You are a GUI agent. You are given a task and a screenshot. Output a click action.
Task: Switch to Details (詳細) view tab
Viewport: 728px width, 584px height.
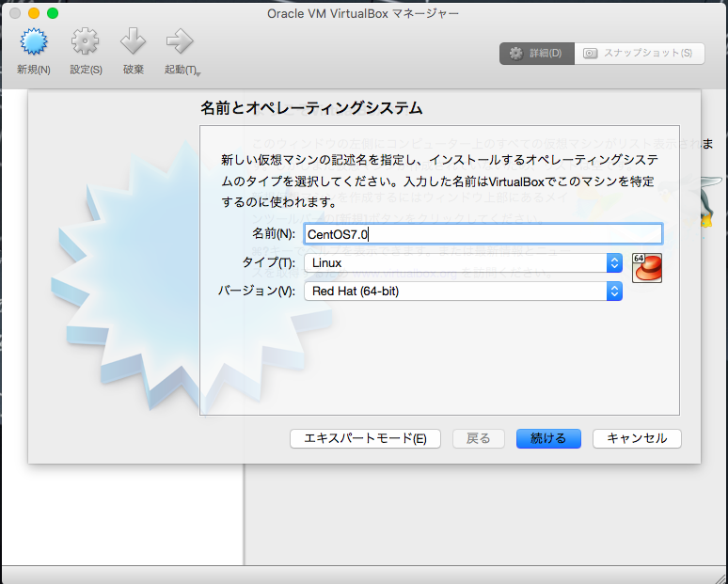pos(537,54)
